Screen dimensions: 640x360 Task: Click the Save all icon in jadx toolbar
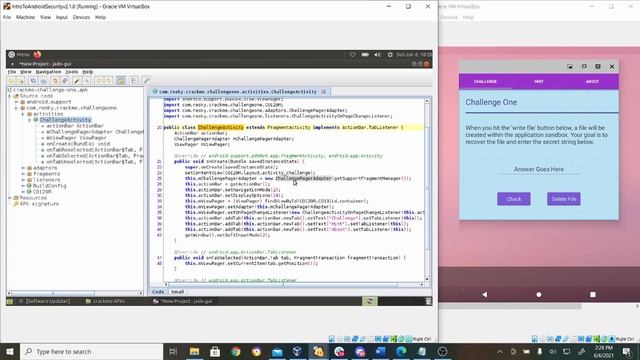point(33,80)
